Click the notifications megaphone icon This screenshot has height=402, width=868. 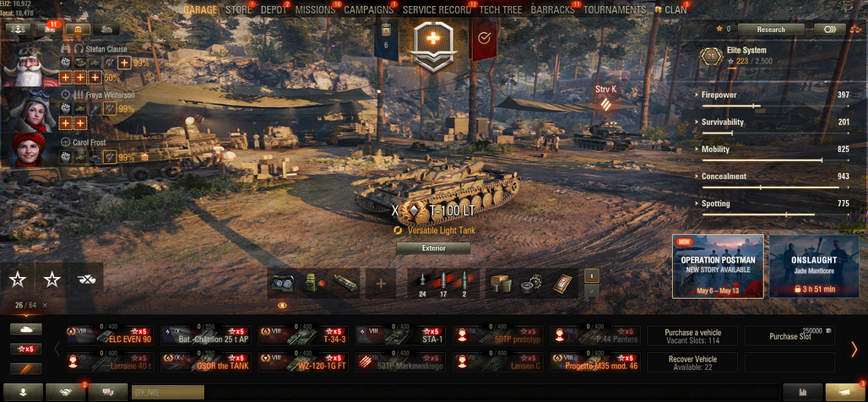[x=844, y=392]
